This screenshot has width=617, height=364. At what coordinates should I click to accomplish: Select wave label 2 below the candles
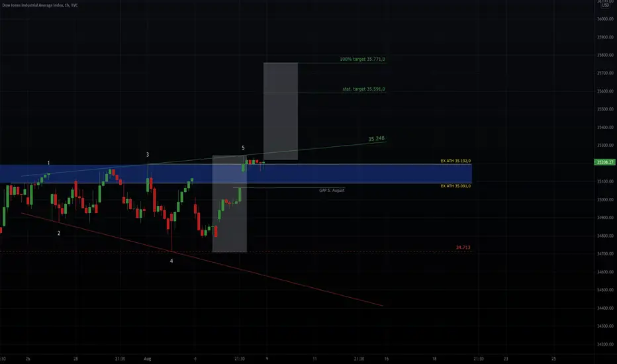point(59,233)
